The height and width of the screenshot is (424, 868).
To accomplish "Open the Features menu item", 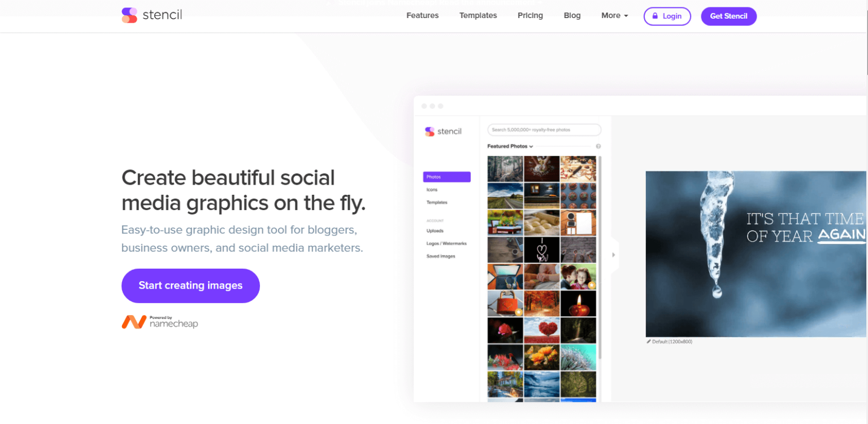I will tap(422, 15).
